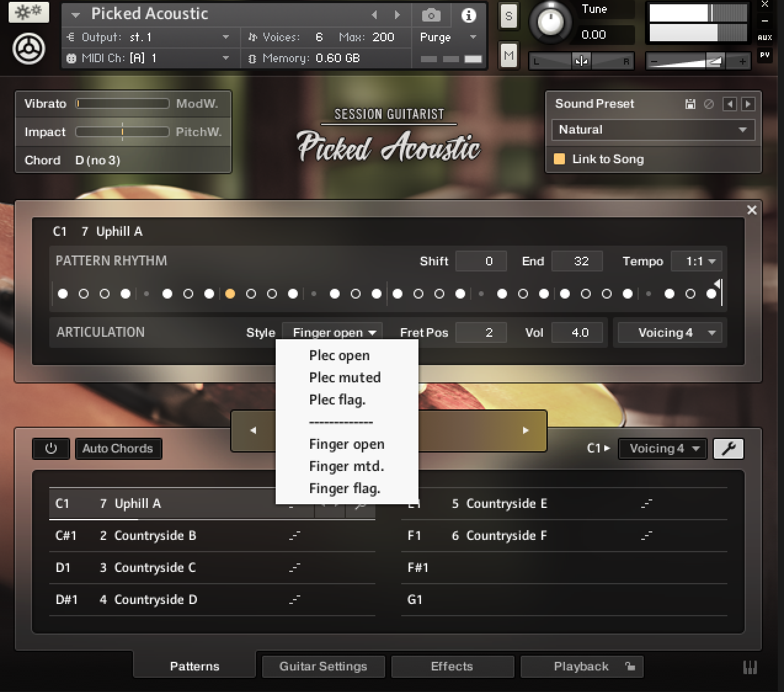
Task: Load the next instrument with right arrow in header
Action: [398, 14]
